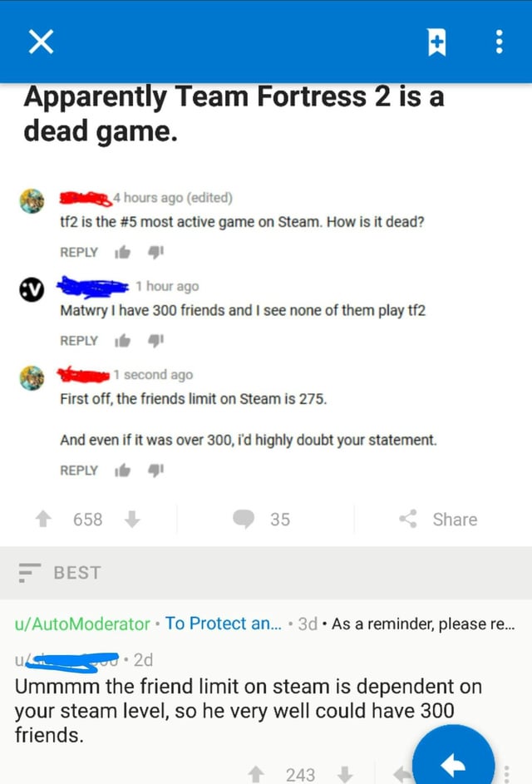This screenshot has width=532, height=784.
Task: Tap the redacted username dated 2d
Action: click(x=66, y=661)
